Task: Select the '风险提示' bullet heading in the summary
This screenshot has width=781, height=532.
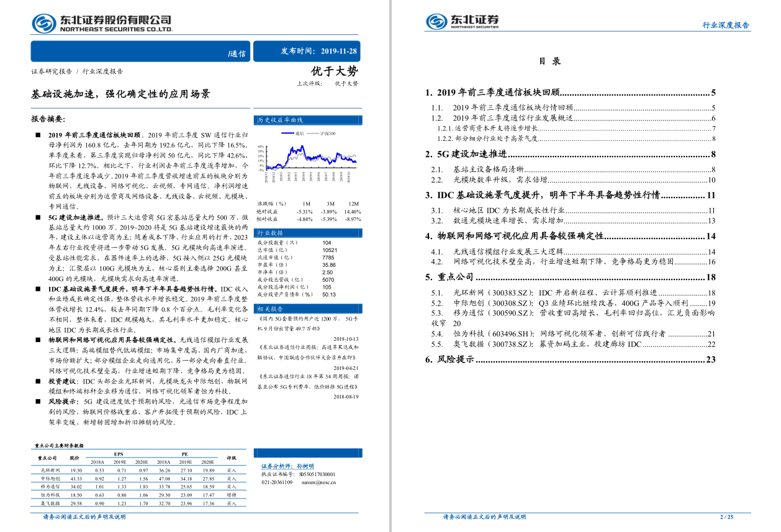Action: [64, 402]
